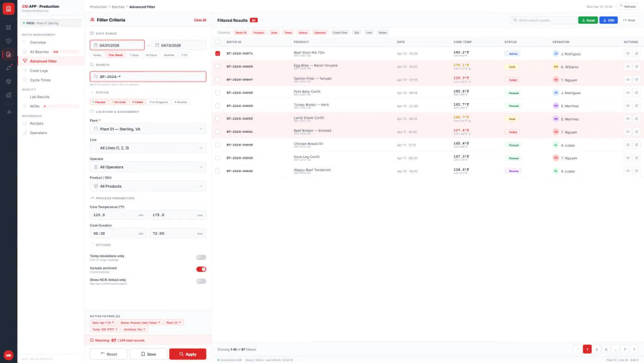The height and width of the screenshot is (363, 644).
Task: Click the Apply filter button
Action: [x=187, y=354]
